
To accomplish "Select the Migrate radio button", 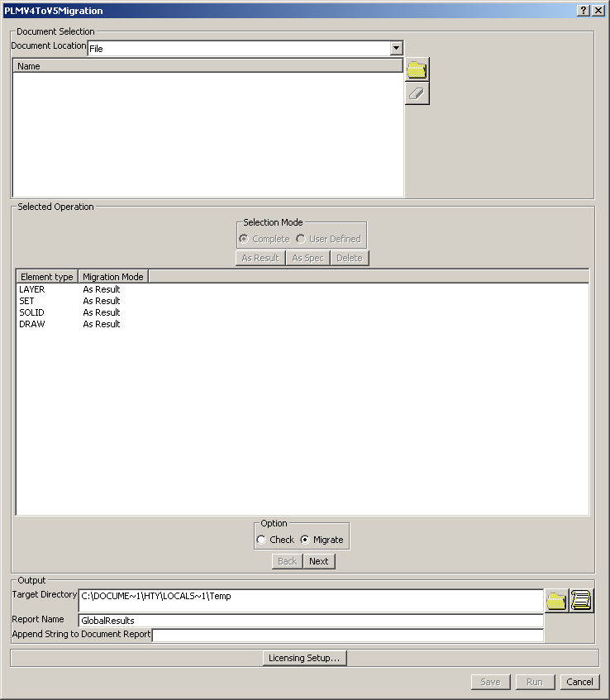I will point(305,540).
